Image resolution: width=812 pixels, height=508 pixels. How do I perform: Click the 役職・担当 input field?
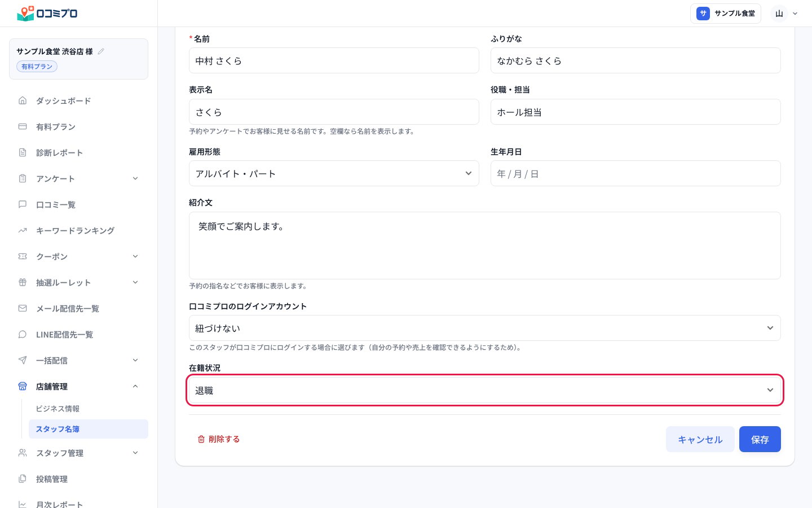(636, 112)
